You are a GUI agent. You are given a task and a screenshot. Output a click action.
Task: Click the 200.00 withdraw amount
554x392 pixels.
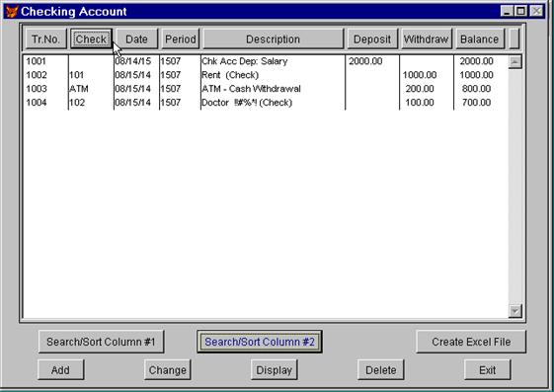pyautogui.click(x=420, y=89)
